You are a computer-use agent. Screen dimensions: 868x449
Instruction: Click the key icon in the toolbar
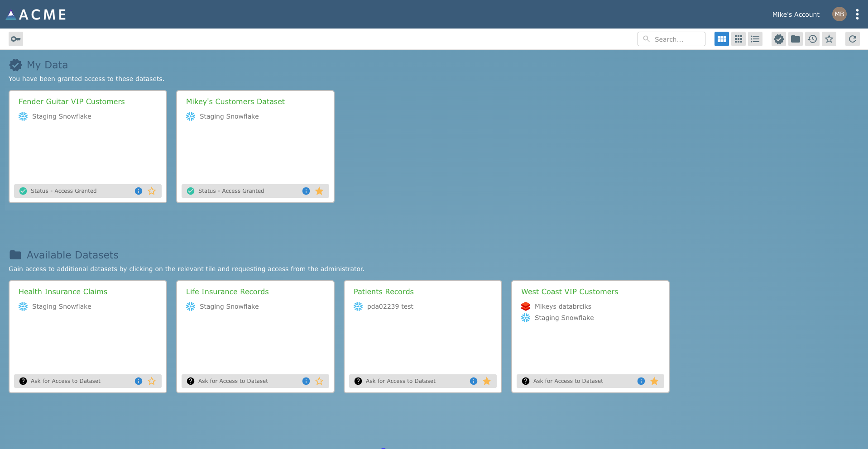[16, 39]
